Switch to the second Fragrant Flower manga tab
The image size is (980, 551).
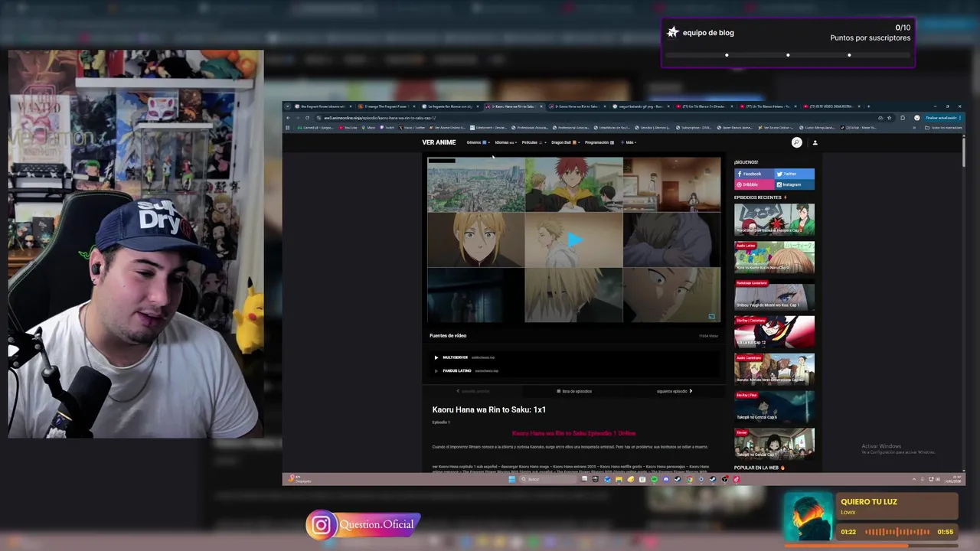[x=387, y=106]
